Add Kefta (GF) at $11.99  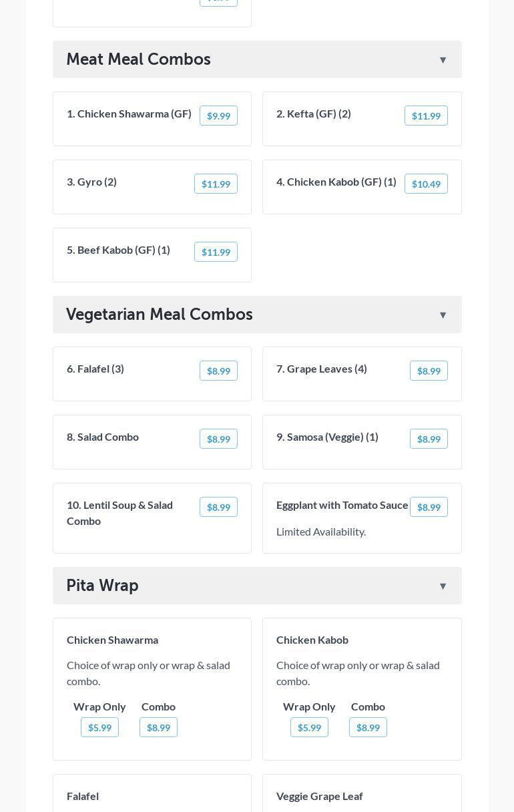click(426, 116)
